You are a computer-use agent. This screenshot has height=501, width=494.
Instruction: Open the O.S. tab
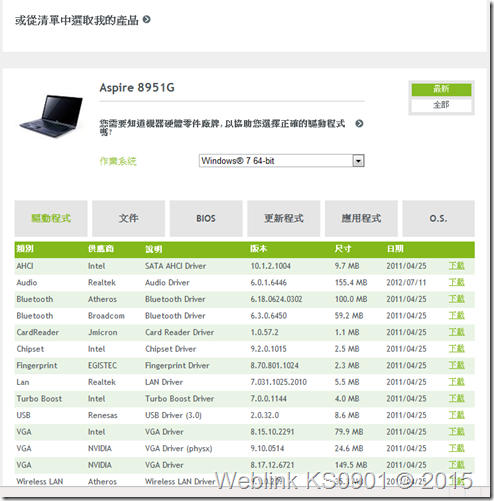click(438, 219)
